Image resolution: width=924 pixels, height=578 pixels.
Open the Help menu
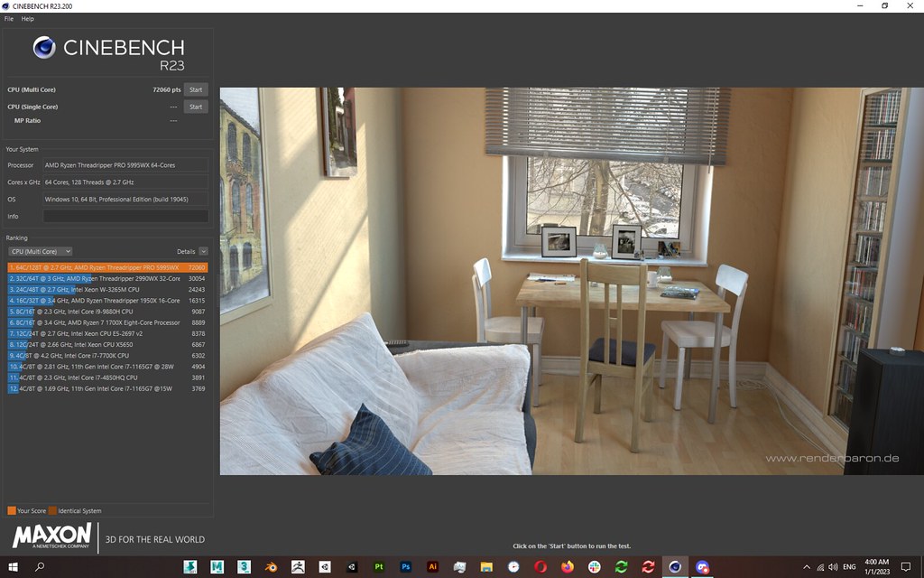tap(27, 18)
